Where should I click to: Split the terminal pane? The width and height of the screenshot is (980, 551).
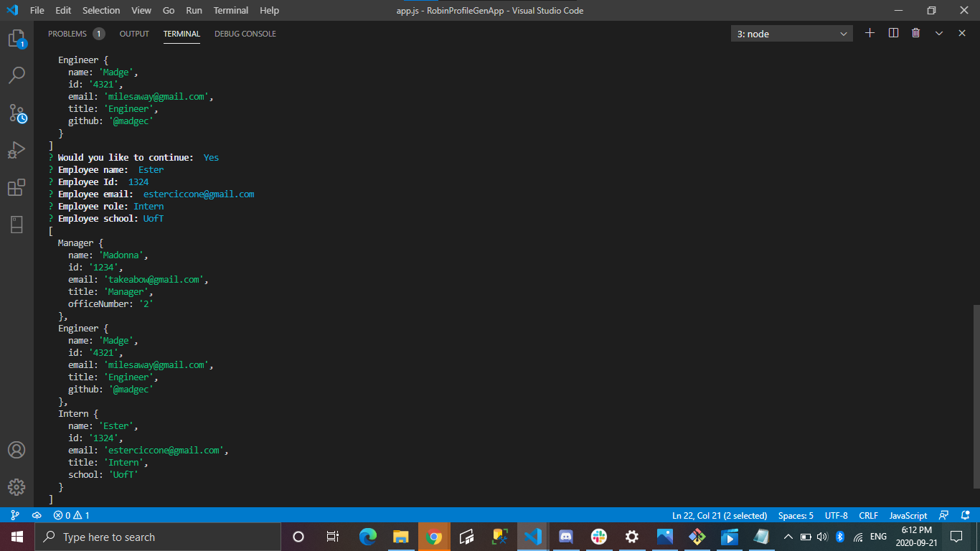[x=893, y=33]
